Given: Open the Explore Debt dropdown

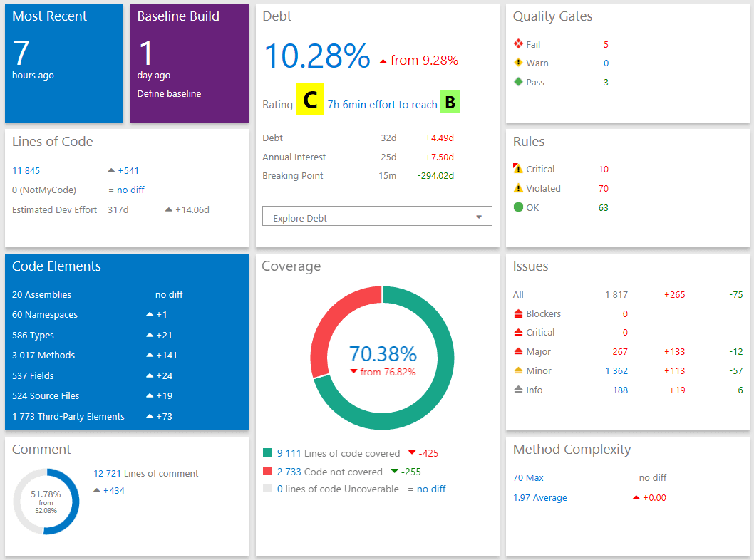Looking at the screenshot, I should pyautogui.click(x=377, y=215).
